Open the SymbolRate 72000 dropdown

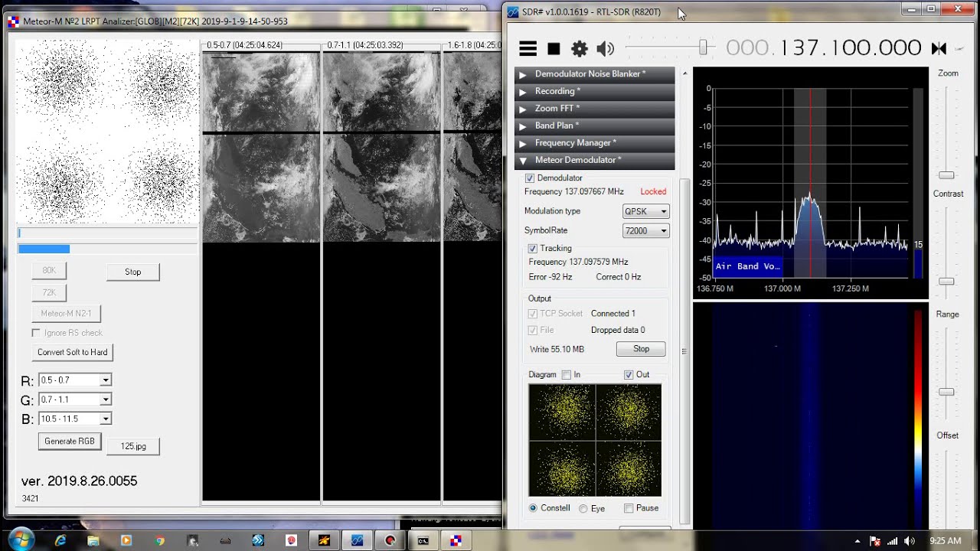coord(646,230)
